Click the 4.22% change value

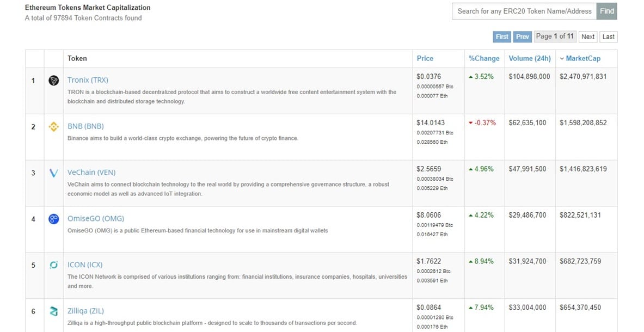click(484, 215)
